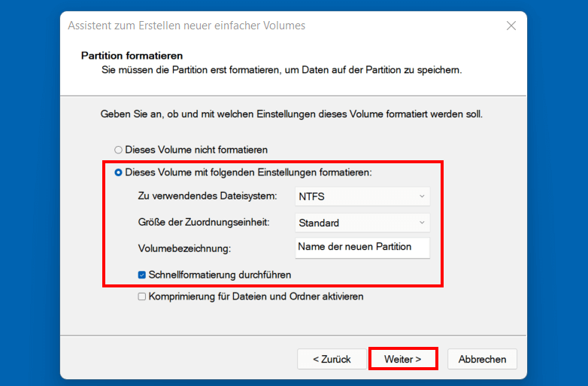Viewport: 588px width, 386px height.
Task: Go back with the '< Zurück' button
Action: point(332,359)
